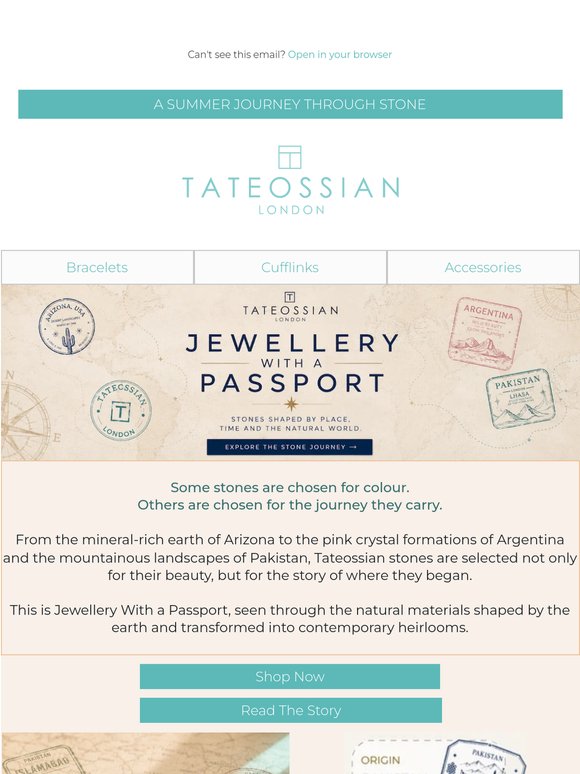Click Explore The Stone Journey button

[x=290, y=447]
